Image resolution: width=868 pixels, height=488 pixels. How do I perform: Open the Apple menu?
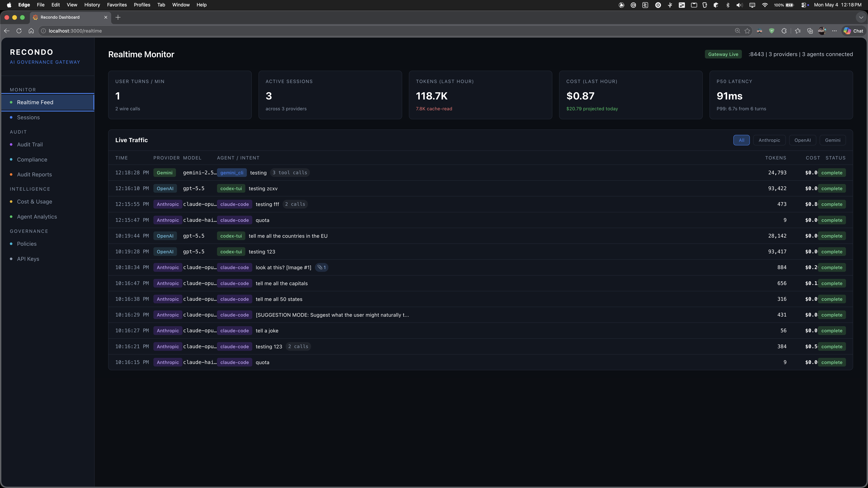(9, 5)
